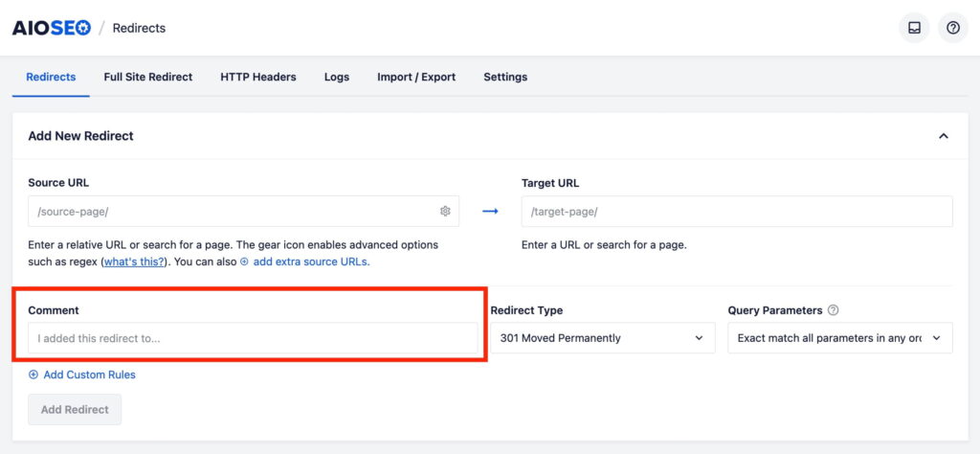The height and width of the screenshot is (454, 980).
Task: Open the notifications inbox icon
Action: point(914,28)
